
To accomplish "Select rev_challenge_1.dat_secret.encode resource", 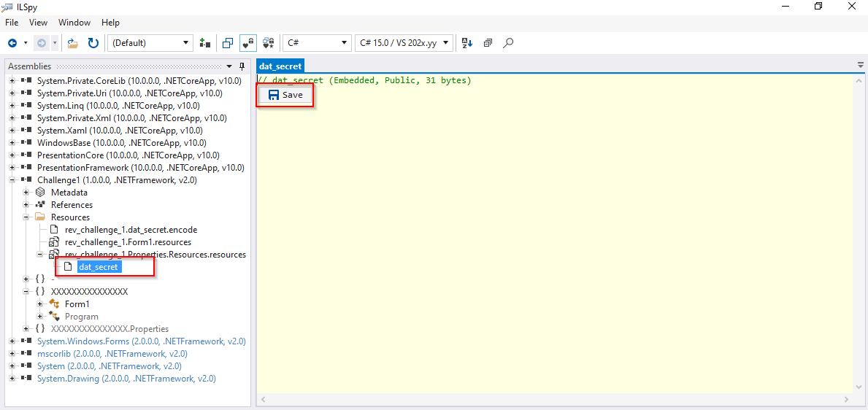I will [x=131, y=230].
